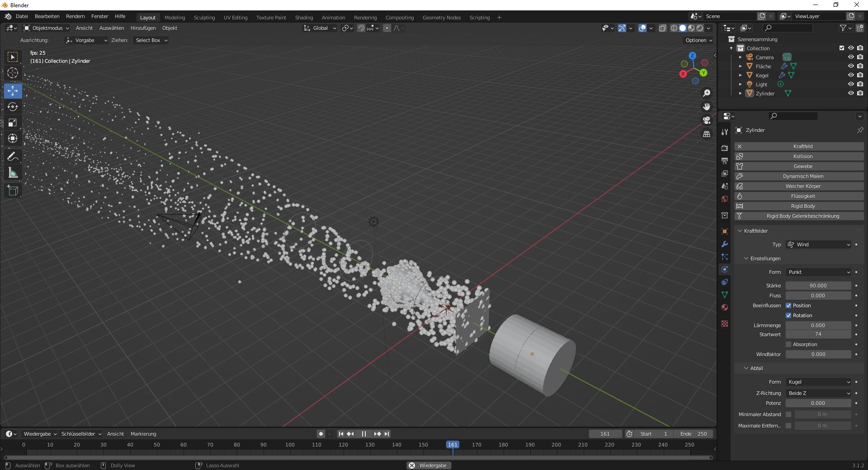The image size is (868, 470).
Task: Open the Objektmodus mode dropdown
Action: [x=46, y=28]
